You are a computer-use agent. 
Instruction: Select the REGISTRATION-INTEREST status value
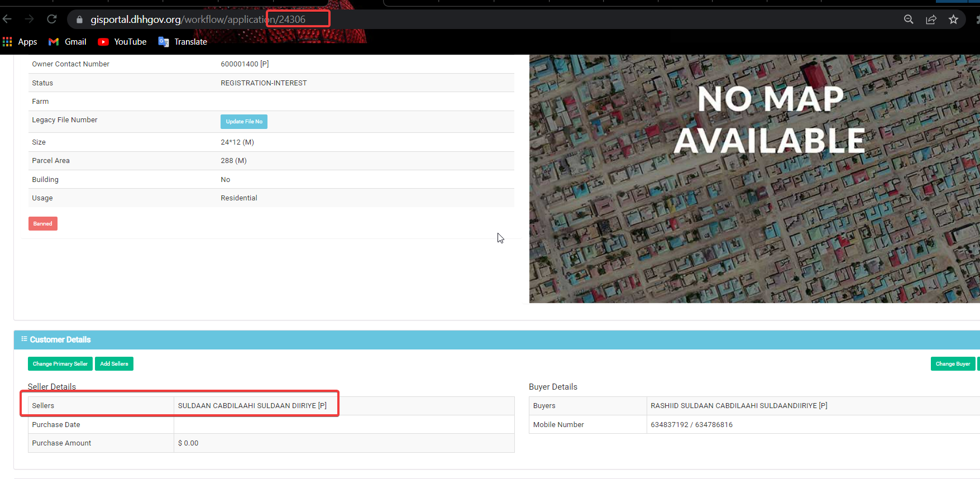[264, 83]
